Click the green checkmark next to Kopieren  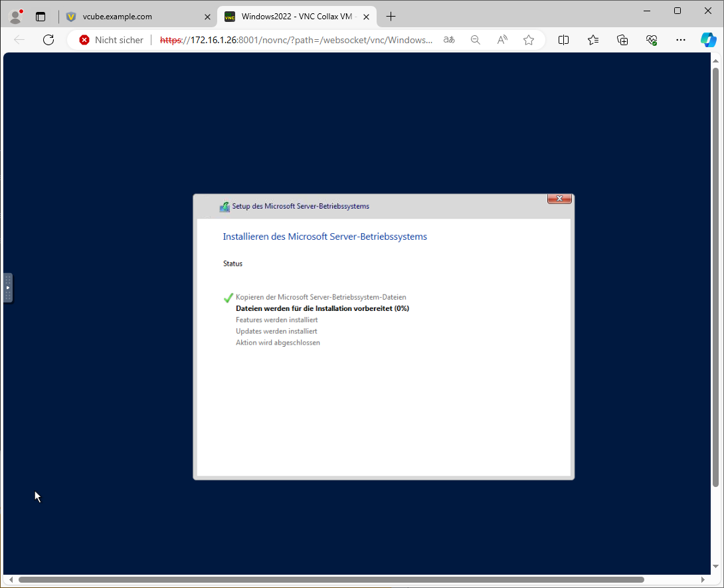click(x=228, y=298)
